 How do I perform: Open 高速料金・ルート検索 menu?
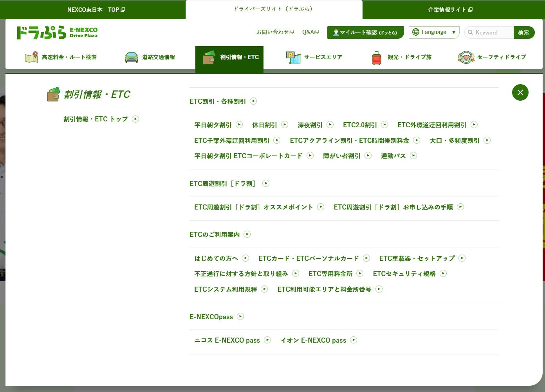click(x=61, y=57)
